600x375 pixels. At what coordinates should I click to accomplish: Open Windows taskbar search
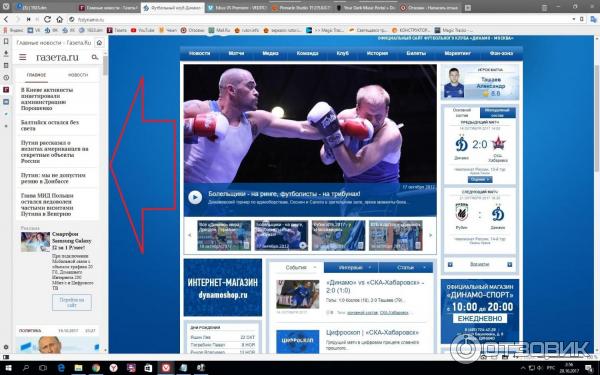[26, 368]
